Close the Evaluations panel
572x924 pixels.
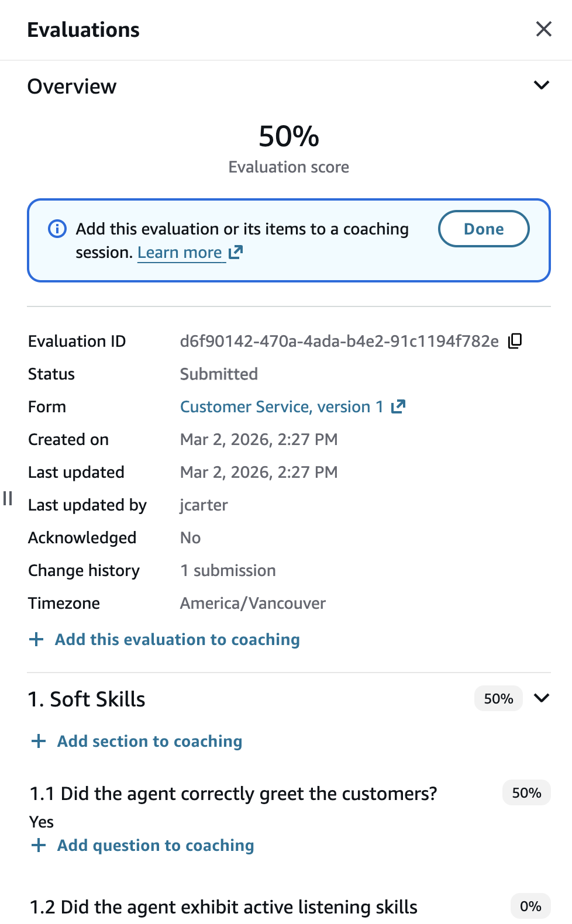(543, 29)
